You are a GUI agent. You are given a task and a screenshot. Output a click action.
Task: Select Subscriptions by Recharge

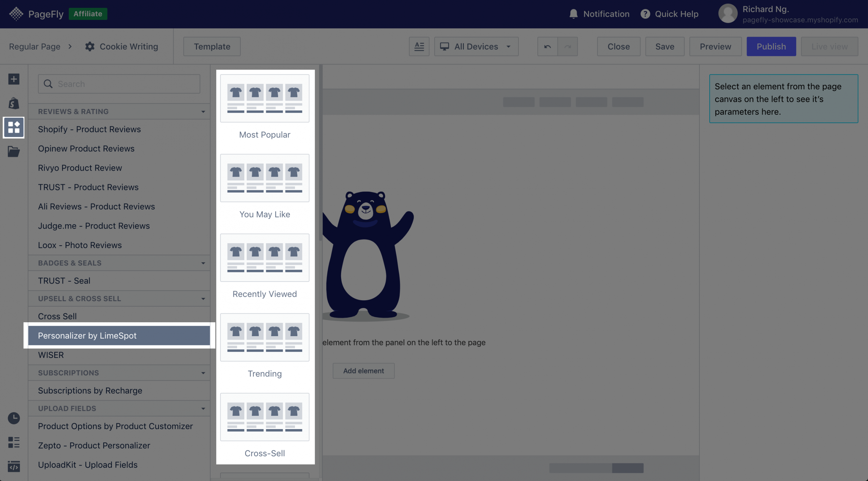[x=119, y=391]
